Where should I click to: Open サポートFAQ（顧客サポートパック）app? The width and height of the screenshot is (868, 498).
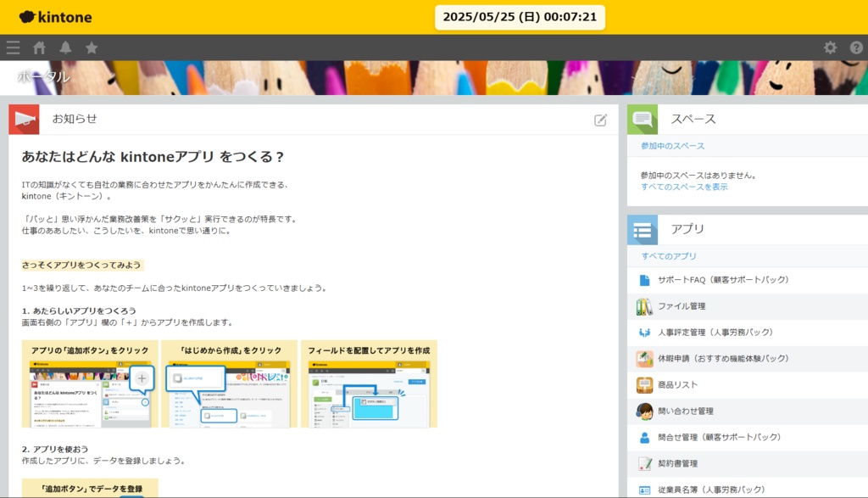coord(723,280)
